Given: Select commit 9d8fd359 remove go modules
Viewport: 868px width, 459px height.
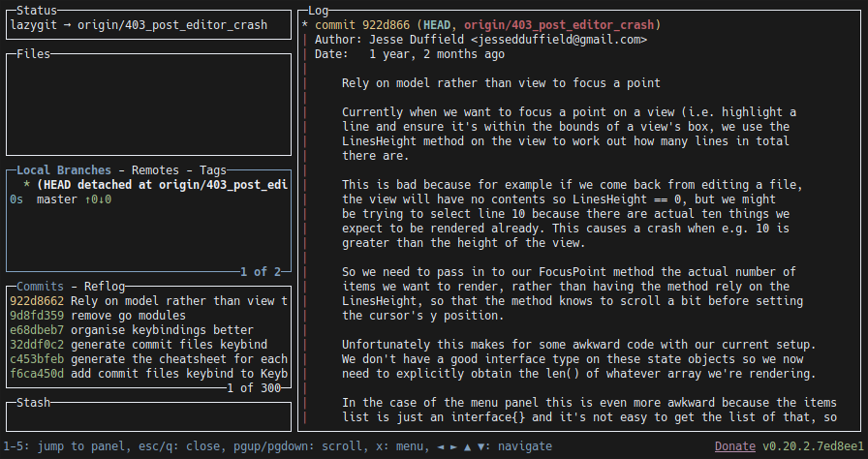Looking at the screenshot, I should tap(148, 316).
